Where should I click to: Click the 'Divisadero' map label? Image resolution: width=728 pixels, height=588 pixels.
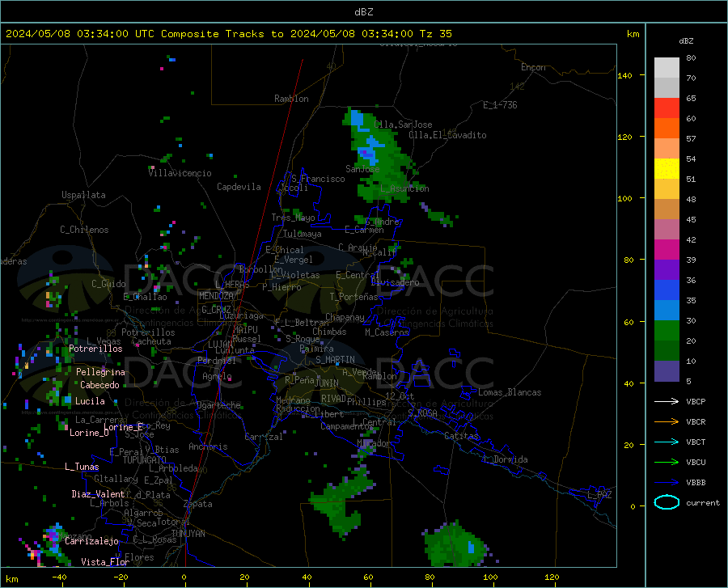coord(395,282)
